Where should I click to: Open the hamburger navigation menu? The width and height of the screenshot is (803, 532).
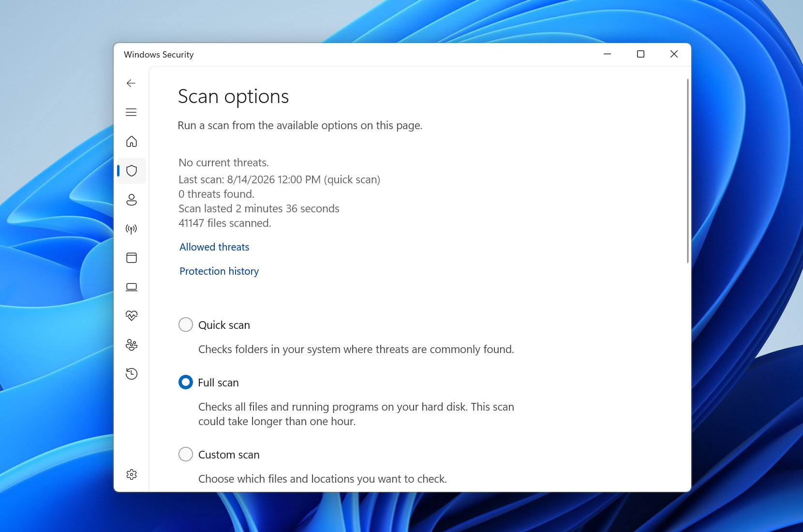[131, 112]
